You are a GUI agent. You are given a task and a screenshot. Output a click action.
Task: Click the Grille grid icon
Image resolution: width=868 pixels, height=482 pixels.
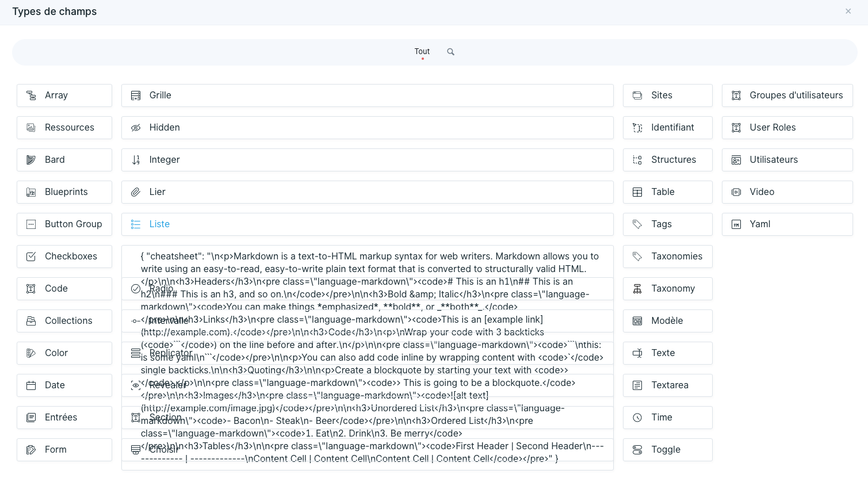pos(136,95)
